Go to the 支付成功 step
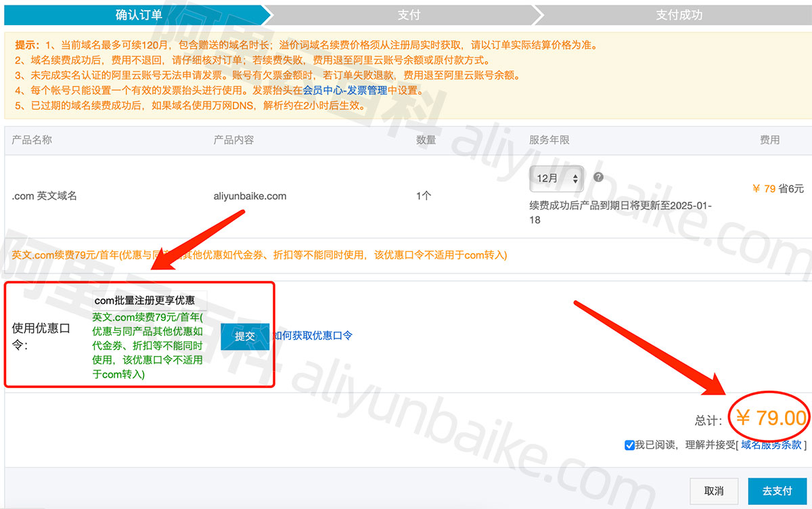Viewport: 812px width, 509px height. [679, 15]
